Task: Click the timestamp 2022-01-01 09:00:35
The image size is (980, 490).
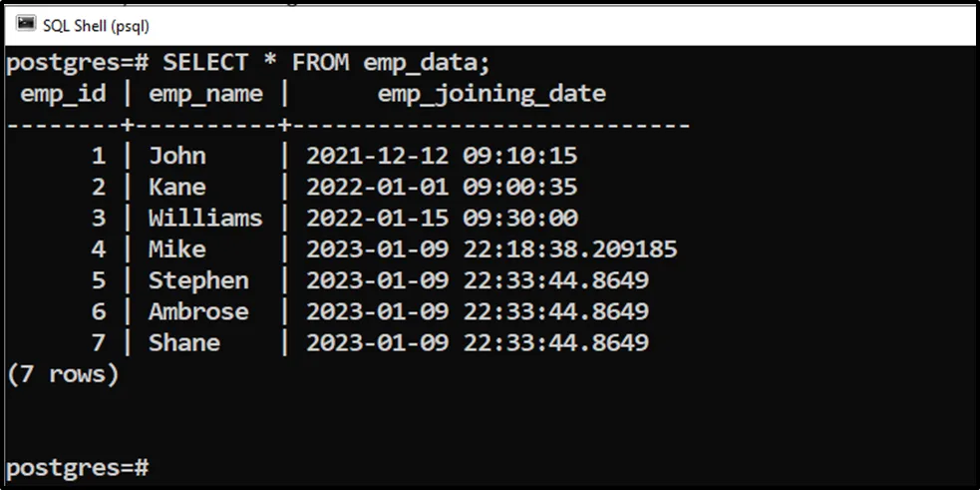Action: click(442, 187)
